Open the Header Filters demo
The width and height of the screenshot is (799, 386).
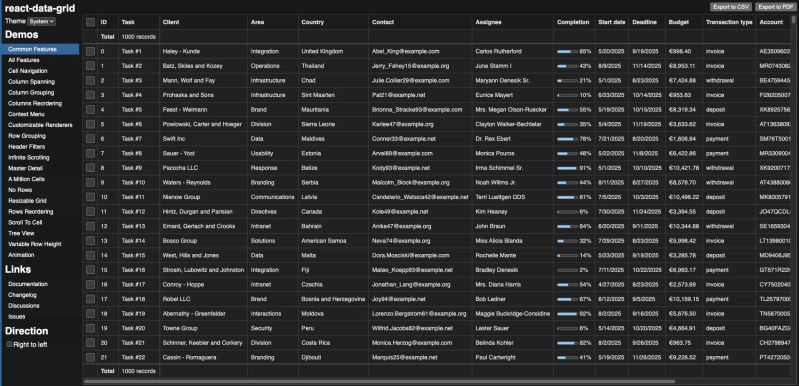click(41, 147)
